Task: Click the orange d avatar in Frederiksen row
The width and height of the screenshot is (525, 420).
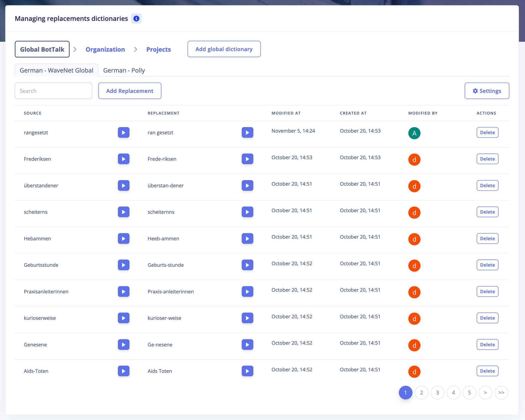Action: coord(414,160)
